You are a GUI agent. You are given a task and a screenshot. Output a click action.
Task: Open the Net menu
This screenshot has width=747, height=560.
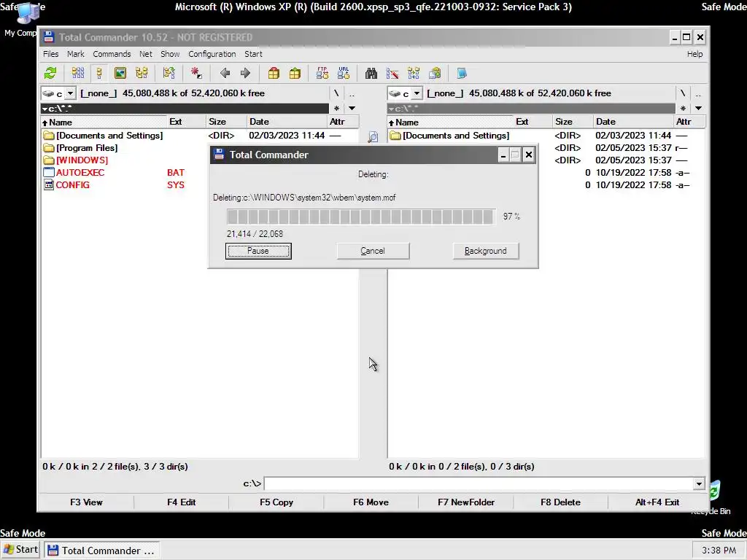pyautogui.click(x=146, y=54)
